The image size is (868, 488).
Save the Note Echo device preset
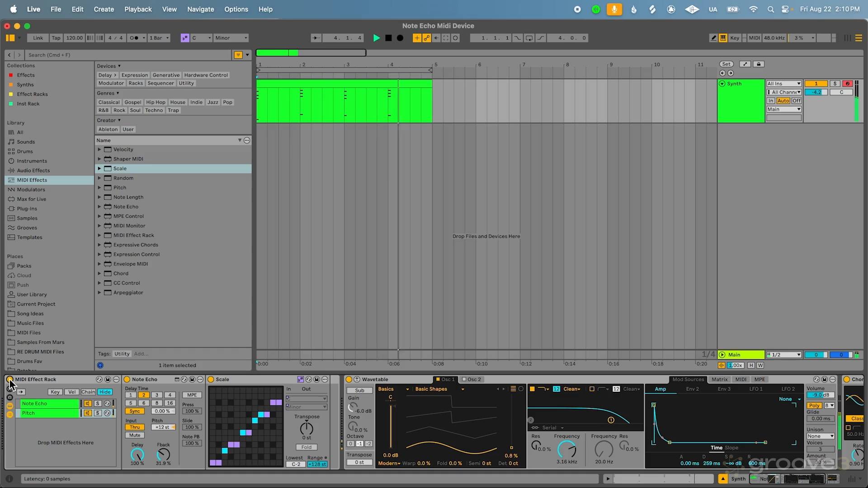pos(192,380)
